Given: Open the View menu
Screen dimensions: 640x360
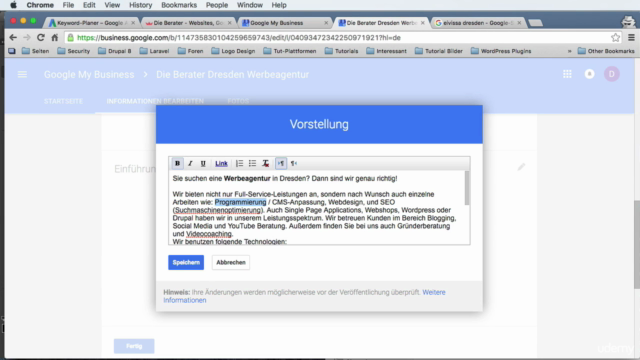Looking at the screenshot, I should (112, 5).
